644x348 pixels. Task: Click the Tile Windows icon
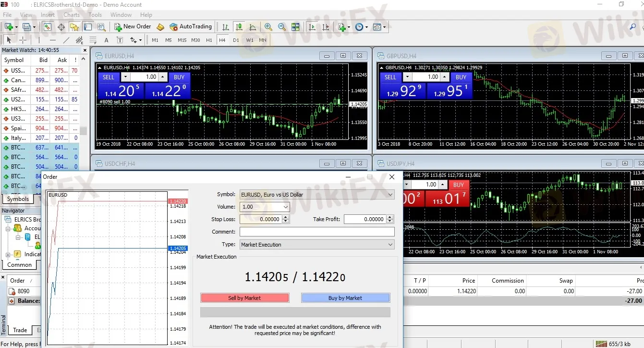[295, 27]
